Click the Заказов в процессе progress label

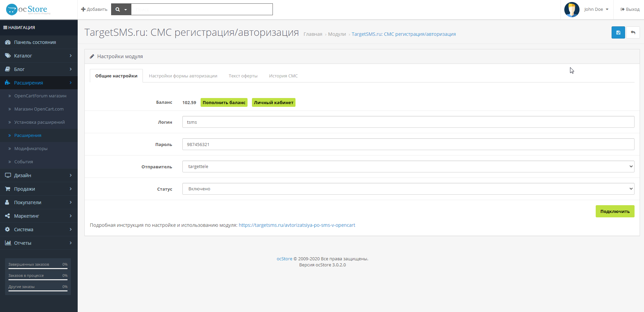pos(26,275)
